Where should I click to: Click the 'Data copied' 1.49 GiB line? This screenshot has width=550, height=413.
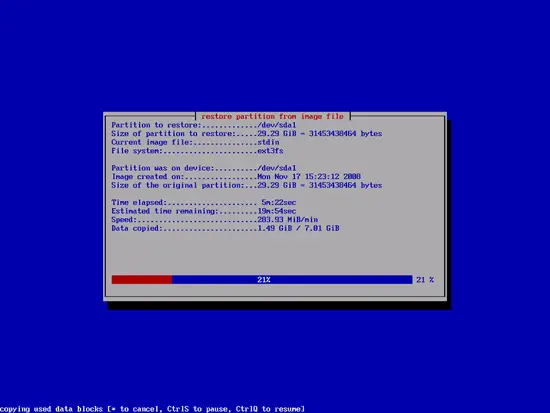tap(225, 228)
